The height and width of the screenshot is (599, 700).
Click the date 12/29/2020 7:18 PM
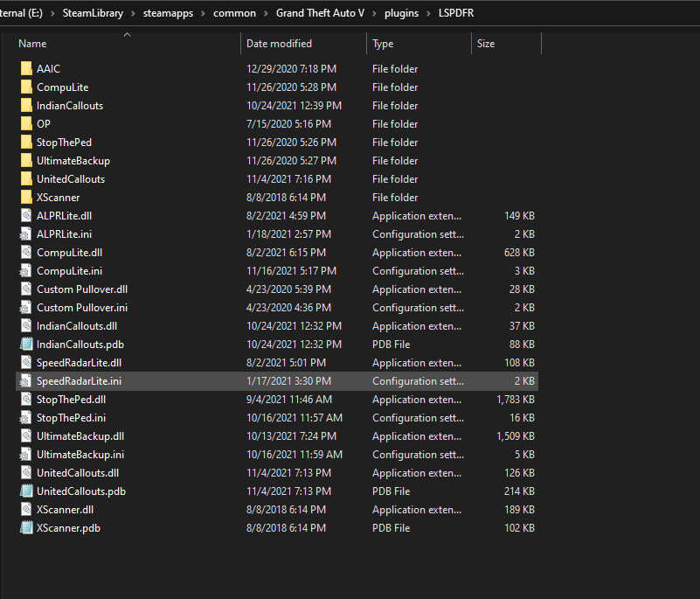[292, 69]
